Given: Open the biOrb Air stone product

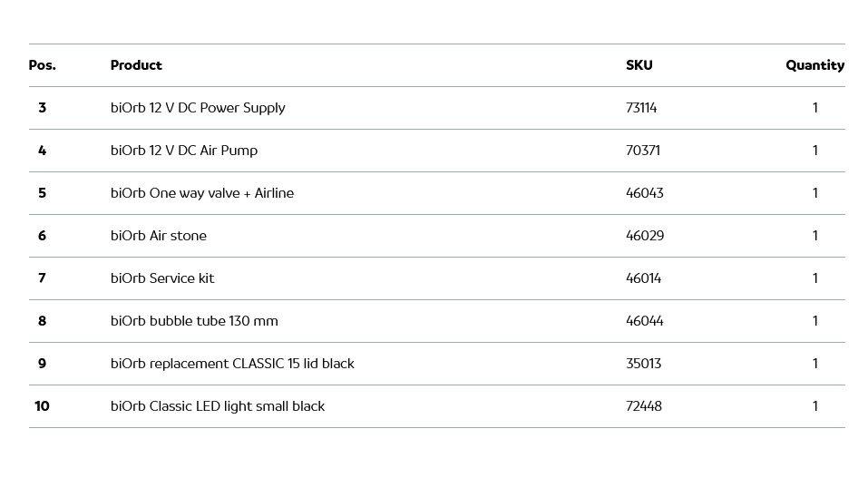Looking at the screenshot, I should click(159, 236).
